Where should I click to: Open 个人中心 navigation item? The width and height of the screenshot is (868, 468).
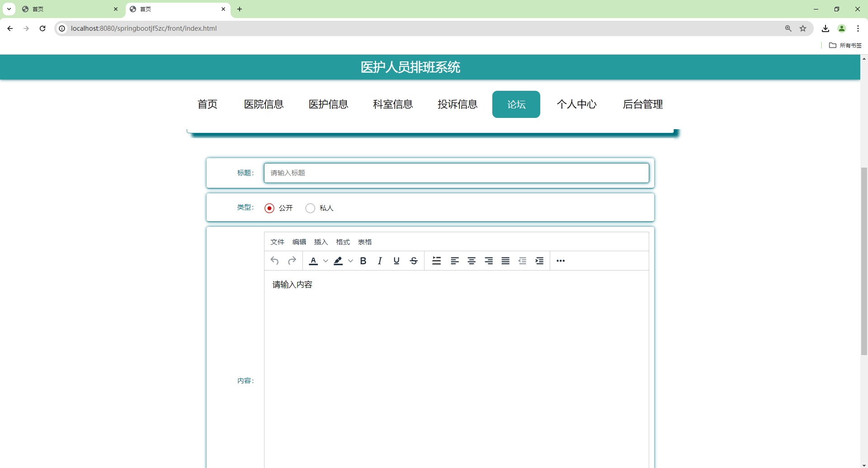tap(577, 104)
